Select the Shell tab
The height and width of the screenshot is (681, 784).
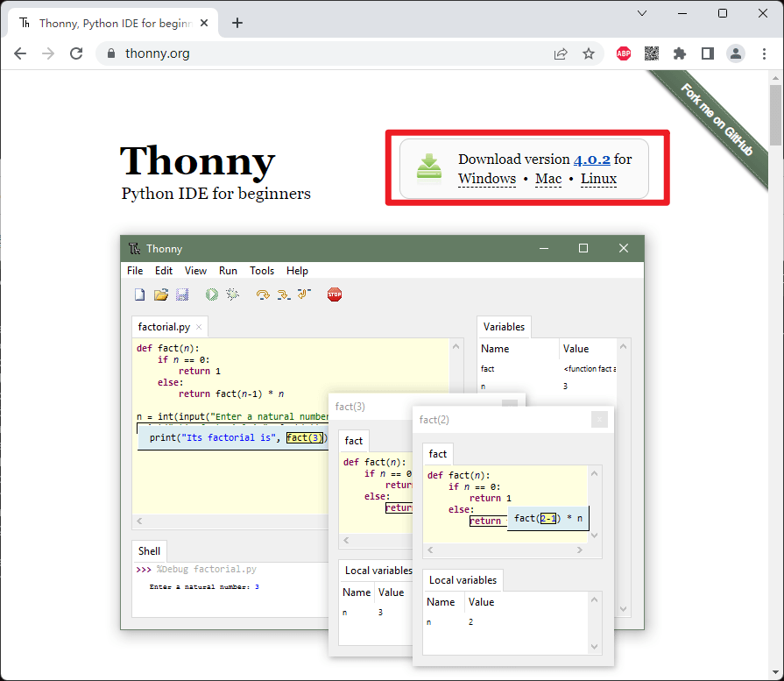(x=148, y=551)
